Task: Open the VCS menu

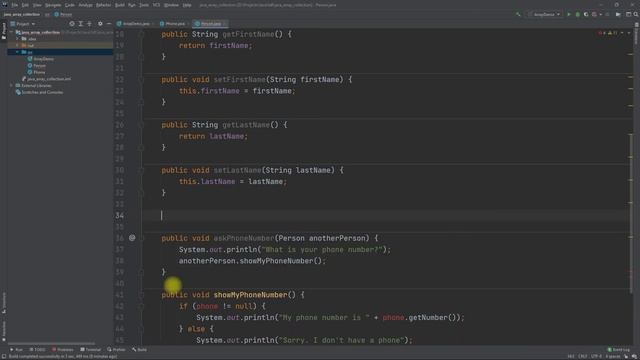Action: pyautogui.click(x=156, y=5)
